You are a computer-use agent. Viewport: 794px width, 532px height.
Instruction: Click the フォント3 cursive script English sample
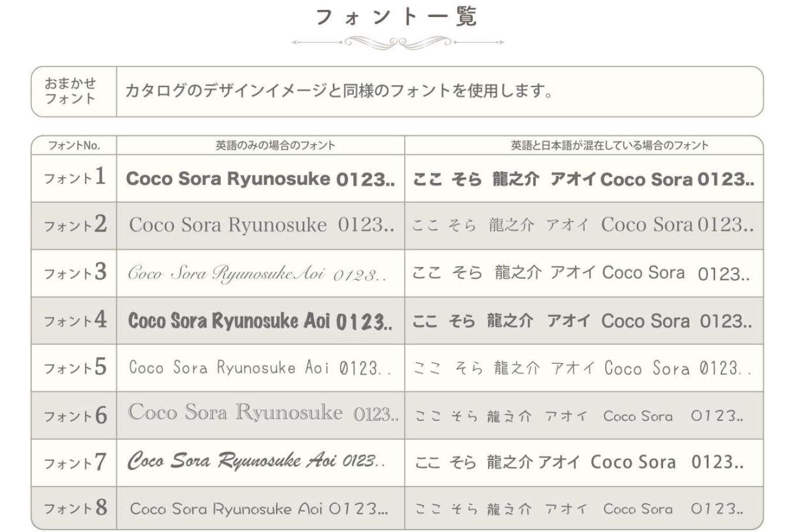(x=257, y=273)
